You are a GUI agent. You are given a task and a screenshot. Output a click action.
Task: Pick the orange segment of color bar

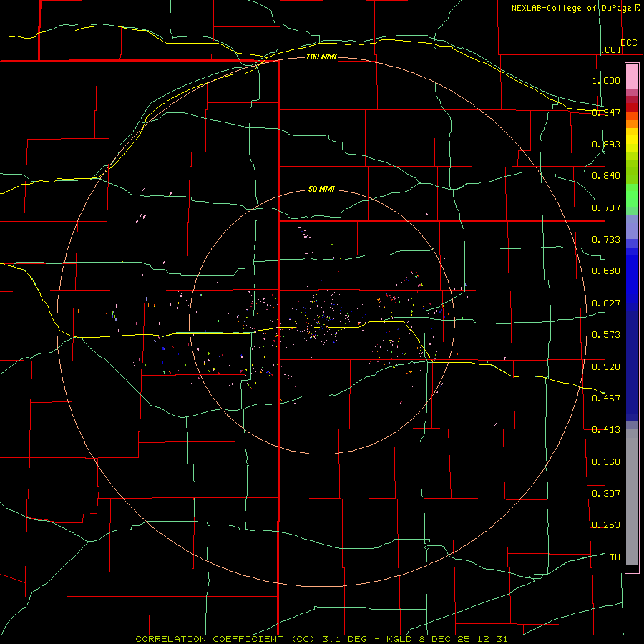point(632,124)
